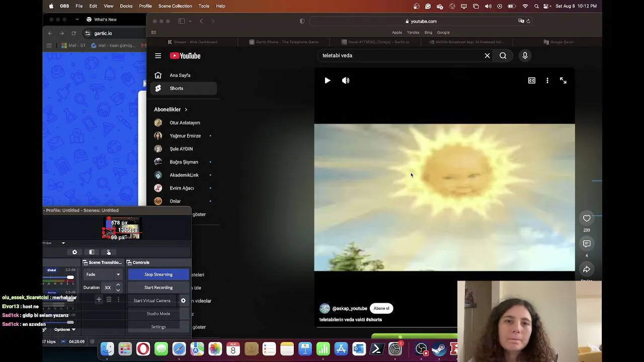Click the Shorts video thumbnail of sun baby

point(444,198)
